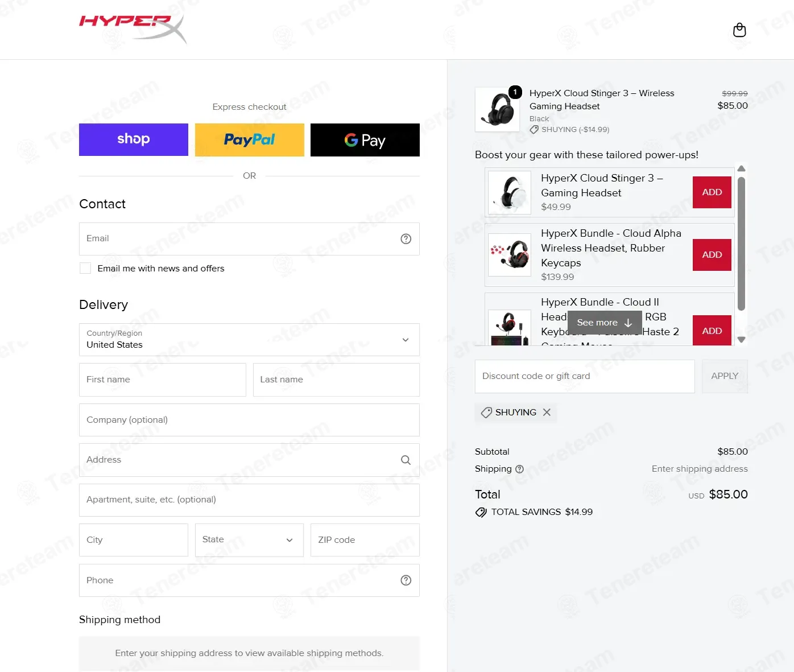Image resolution: width=794 pixels, height=672 pixels.
Task: Focus the Email input field
Action: (x=249, y=239)
